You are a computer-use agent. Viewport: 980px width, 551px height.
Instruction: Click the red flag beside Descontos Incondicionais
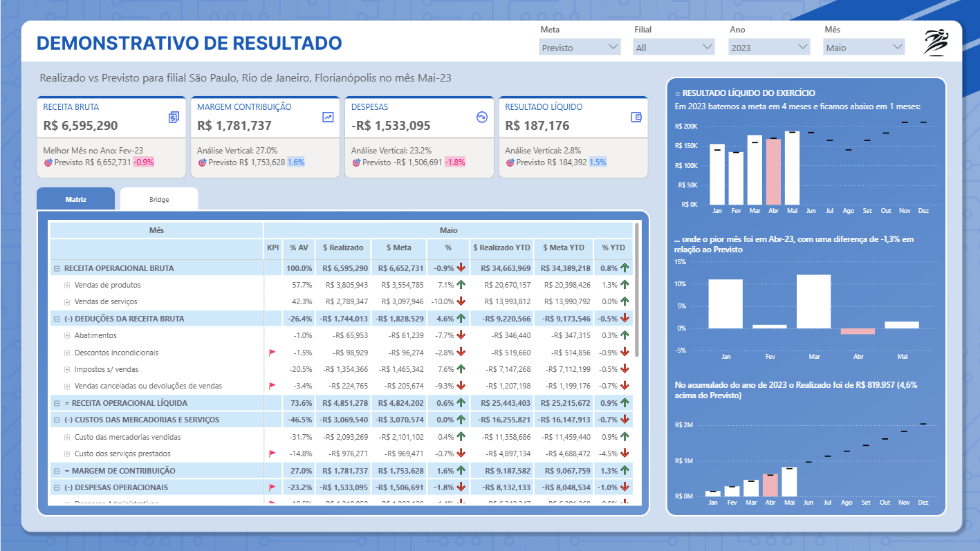coord(272,352)
